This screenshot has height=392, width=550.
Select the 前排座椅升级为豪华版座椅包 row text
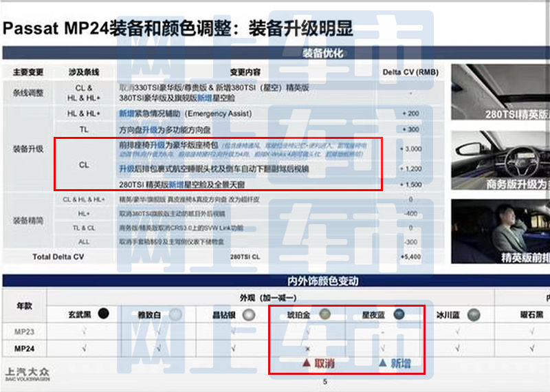click(168, 145)
